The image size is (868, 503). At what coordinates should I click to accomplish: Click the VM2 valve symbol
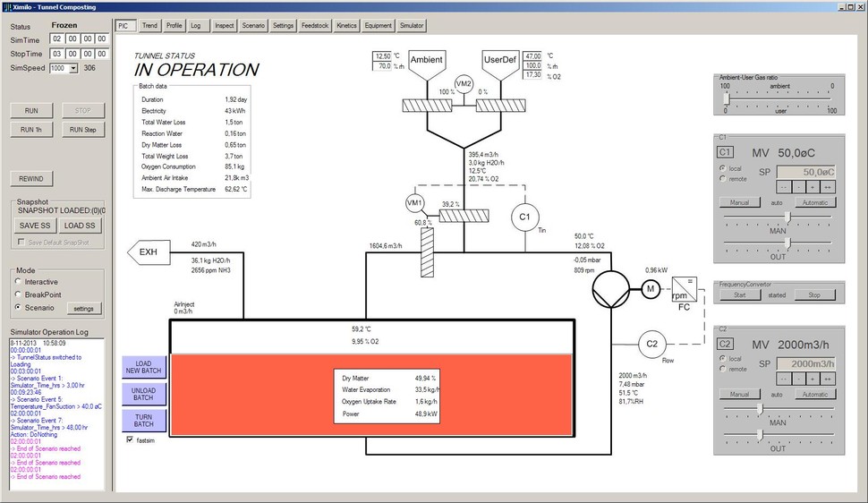point(463,82)
